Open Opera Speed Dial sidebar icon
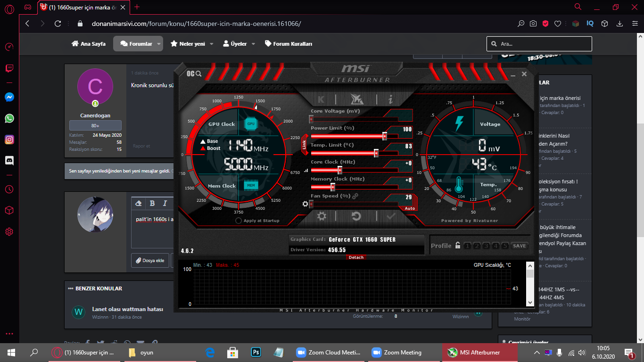 click(9, 47)
